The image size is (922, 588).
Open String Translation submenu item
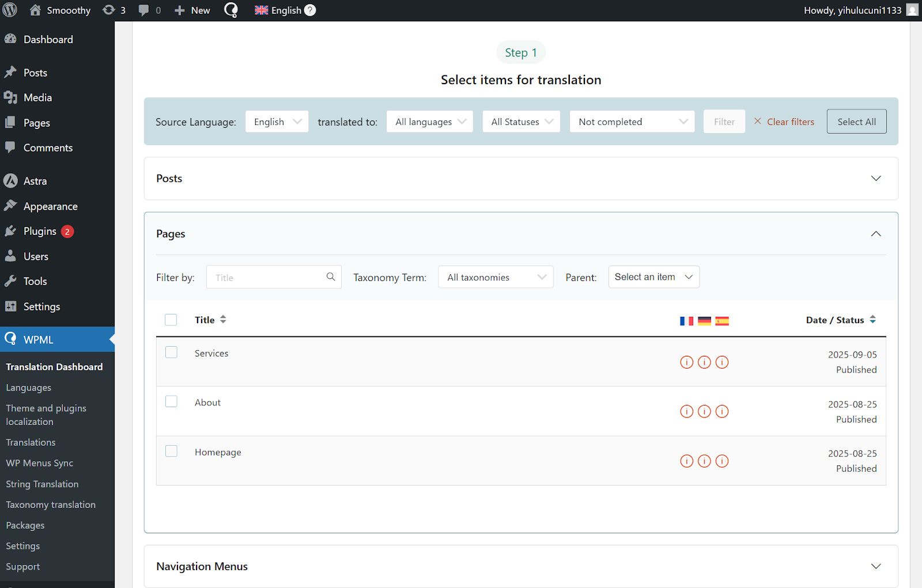click(42, 484)
